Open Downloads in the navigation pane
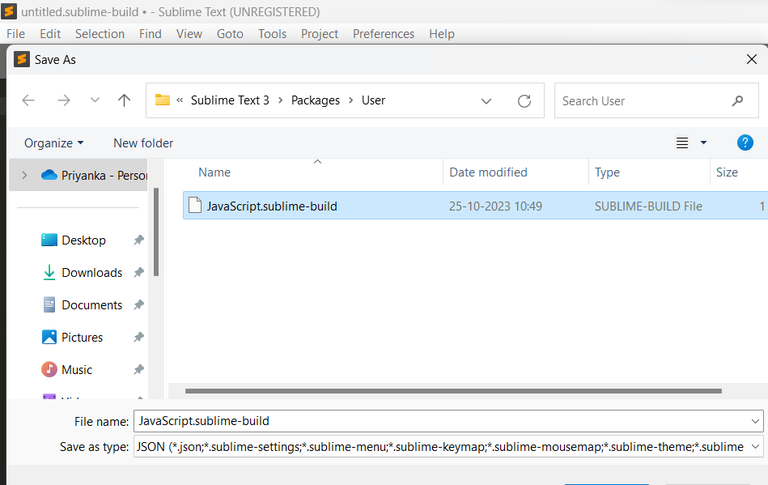The width and height of the screenshot is (768, 485). [x=92, y=272]
